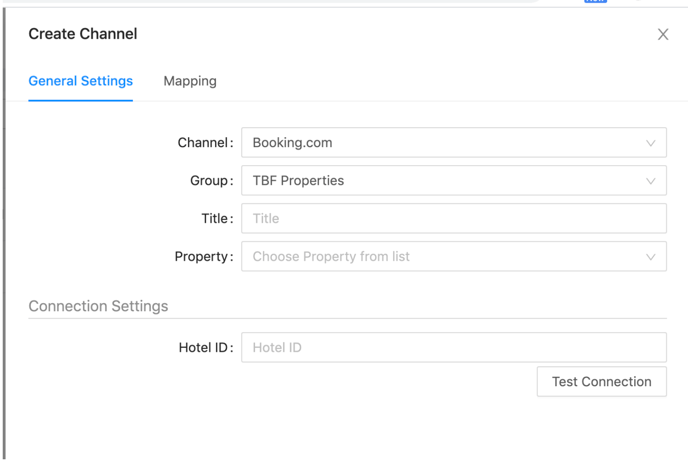Focus the Title input field
The image size is (688, 462).
pyautogui.click(x=454, y=218)
